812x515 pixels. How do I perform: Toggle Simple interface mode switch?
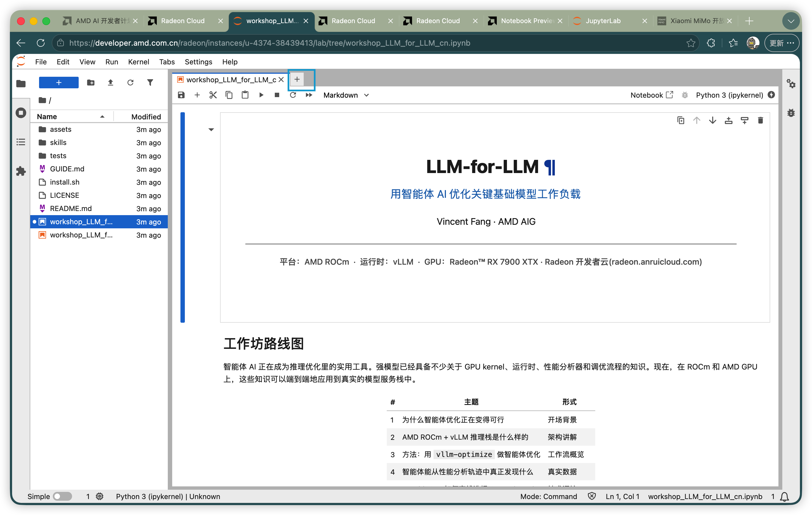(63, 497)
